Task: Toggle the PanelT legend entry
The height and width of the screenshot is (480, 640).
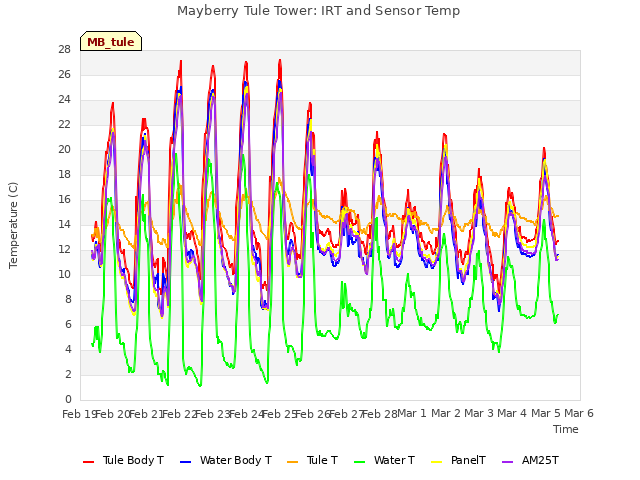Action: [x=458, y=460]
